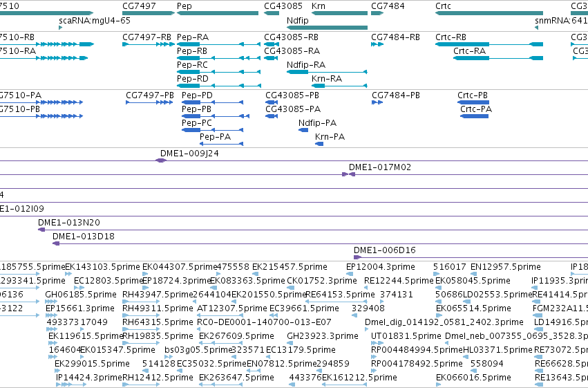Screen dimensions: 588x388
Task: Click transcript CG7497-RB
Action: (x=149, y=44)
